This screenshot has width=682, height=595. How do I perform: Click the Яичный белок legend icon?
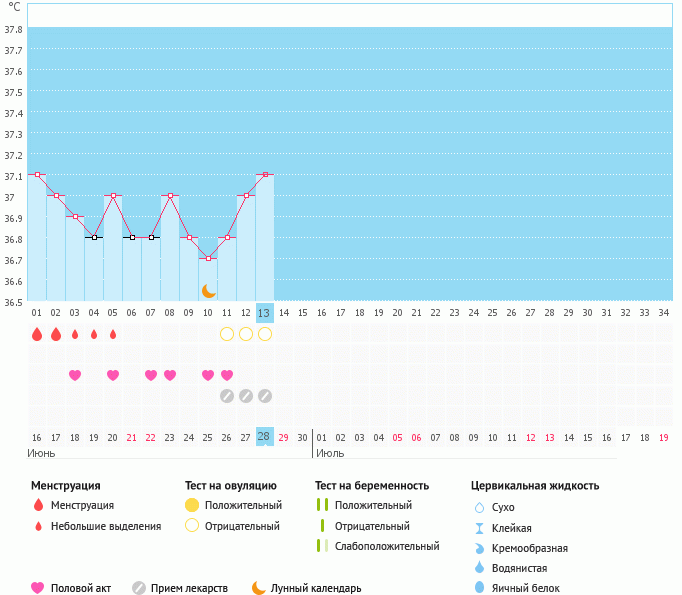(x=479, y=587)
